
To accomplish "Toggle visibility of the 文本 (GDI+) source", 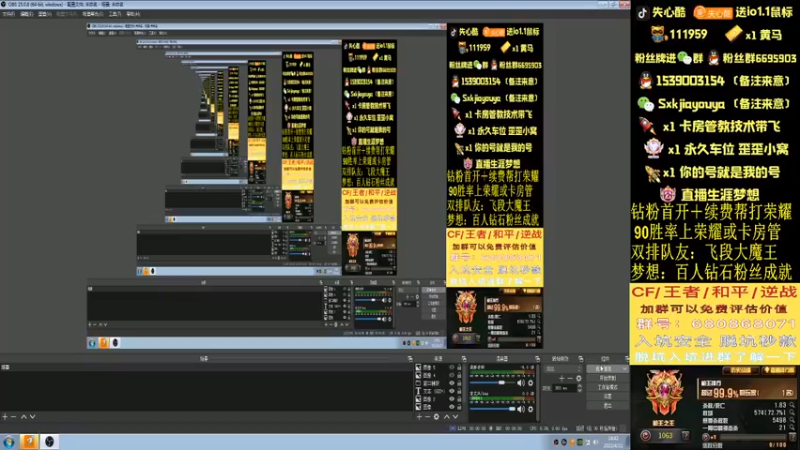I will (x=452, y=391).
